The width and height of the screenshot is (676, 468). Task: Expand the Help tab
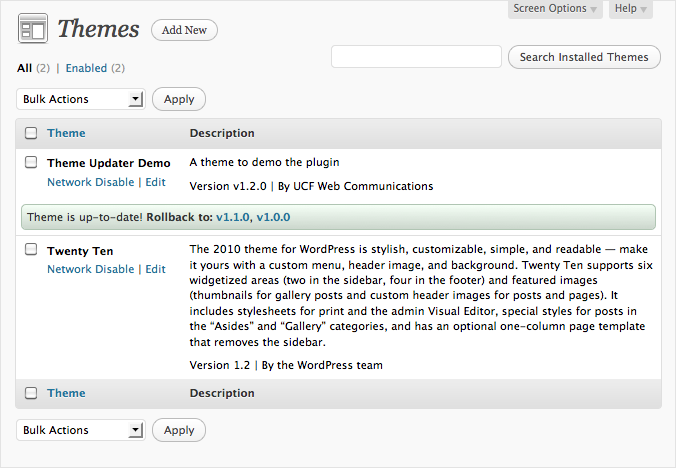(x=631, y=9)
